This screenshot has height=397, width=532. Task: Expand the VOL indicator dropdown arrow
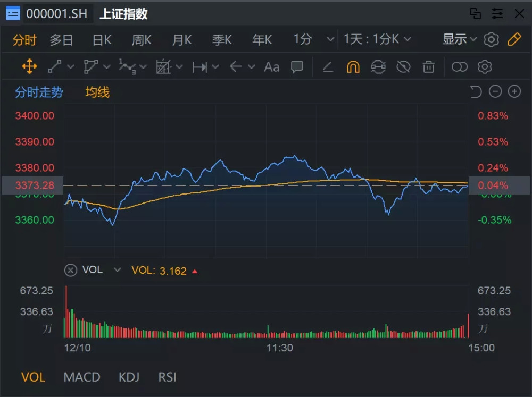117,270
